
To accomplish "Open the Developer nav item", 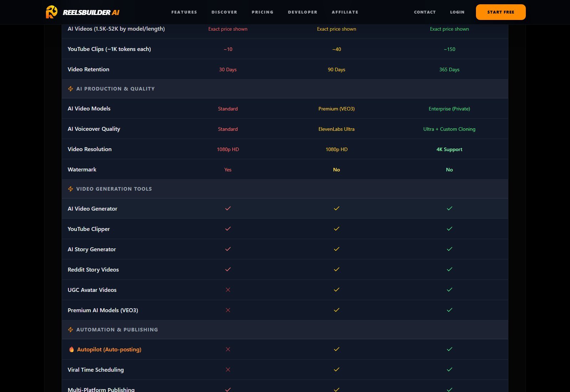I will [x=302, y=12].
